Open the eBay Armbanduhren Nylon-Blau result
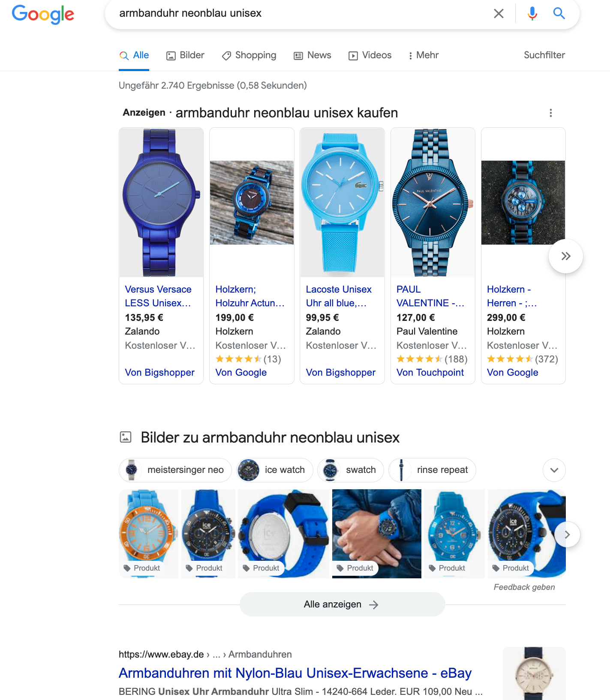 click(295, 673)
